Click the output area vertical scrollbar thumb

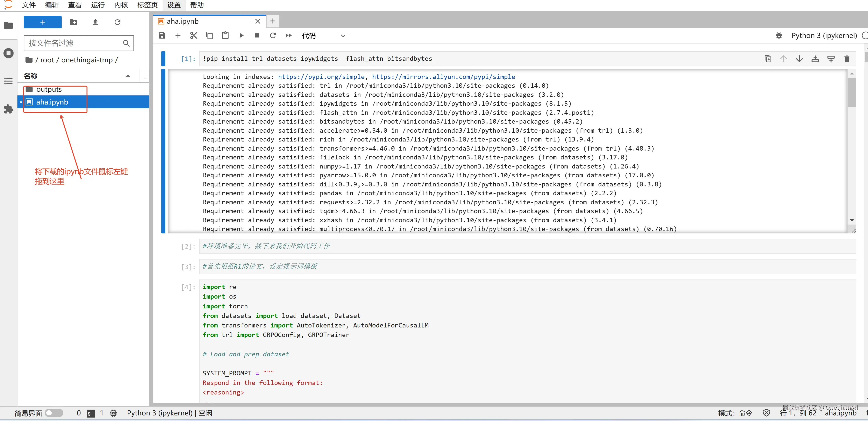click(851, 92)
